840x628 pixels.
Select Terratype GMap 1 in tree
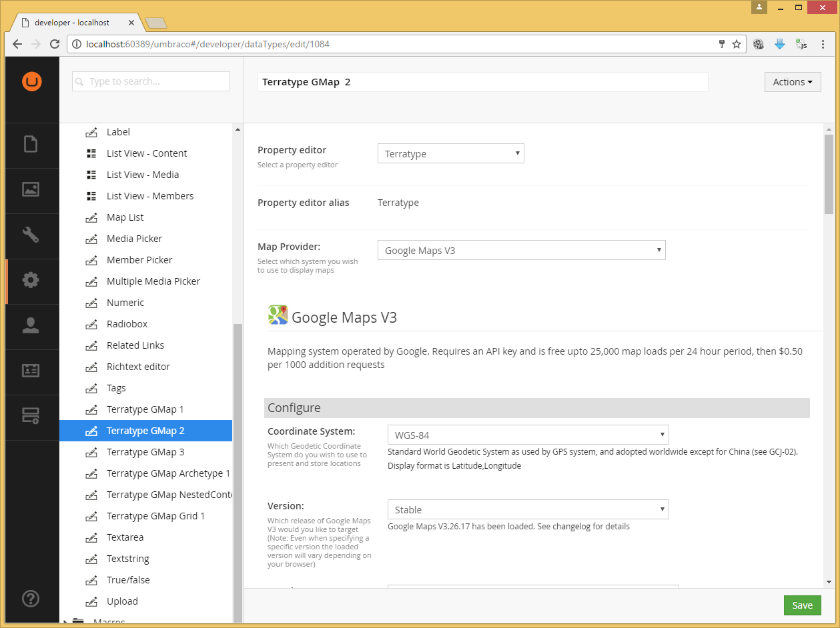coord(145,409)
